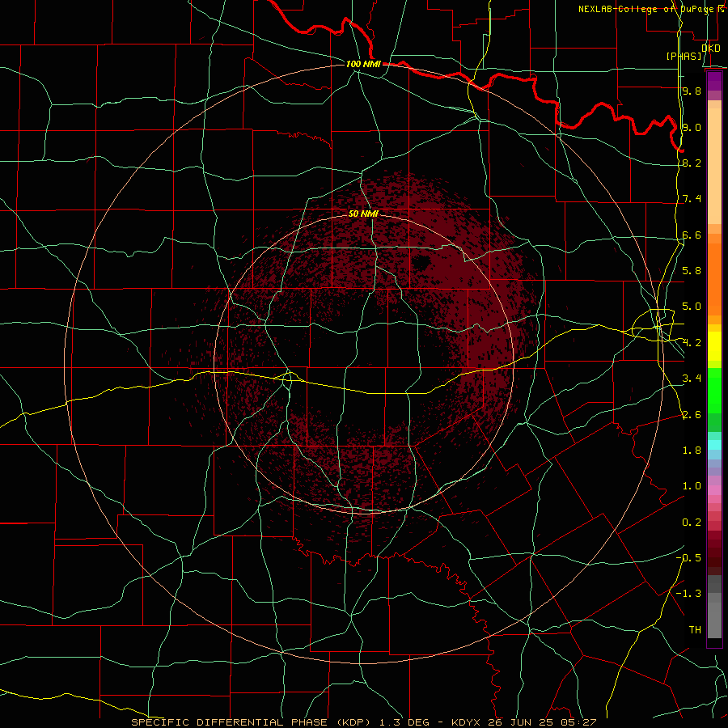Image resolution: width=728 pixels, height=728 pixels.
Task: Click the -1.3 value on color scale
Action: tap(688, 594)
